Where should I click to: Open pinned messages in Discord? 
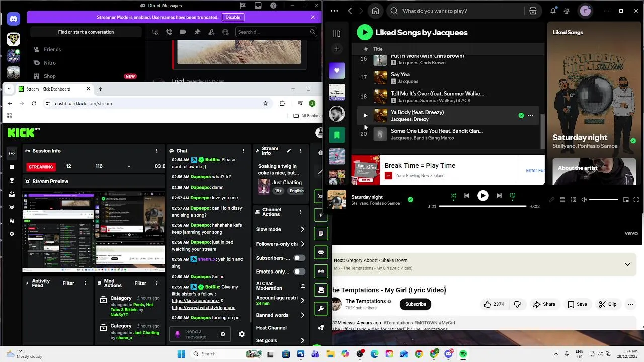click(x=197, y=32)
